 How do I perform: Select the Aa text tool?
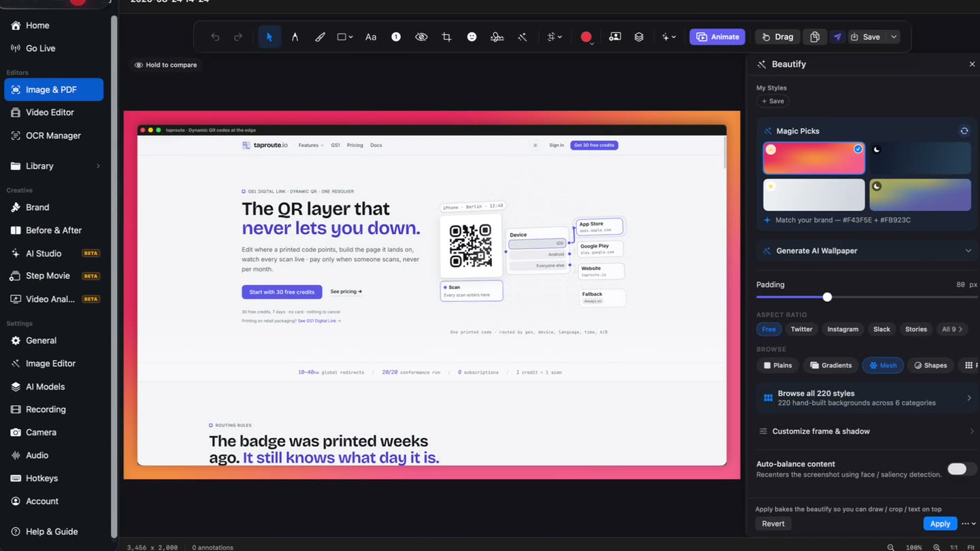(x=371, y=37)
